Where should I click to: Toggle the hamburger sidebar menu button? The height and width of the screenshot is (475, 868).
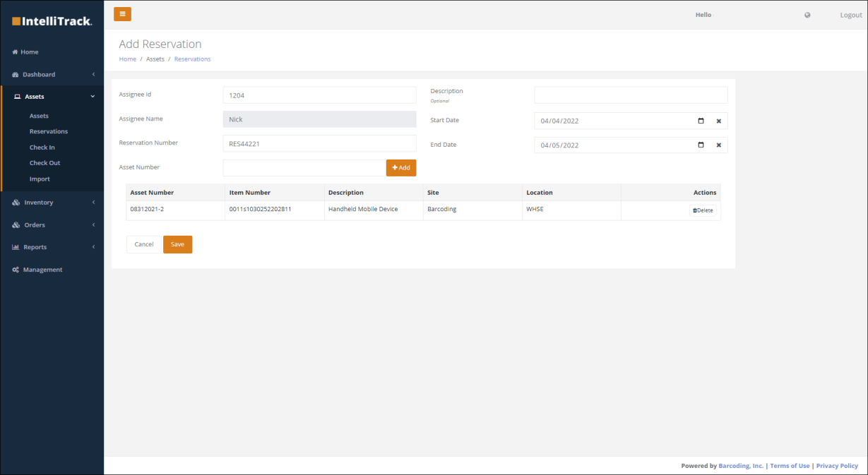click(122, 14)
